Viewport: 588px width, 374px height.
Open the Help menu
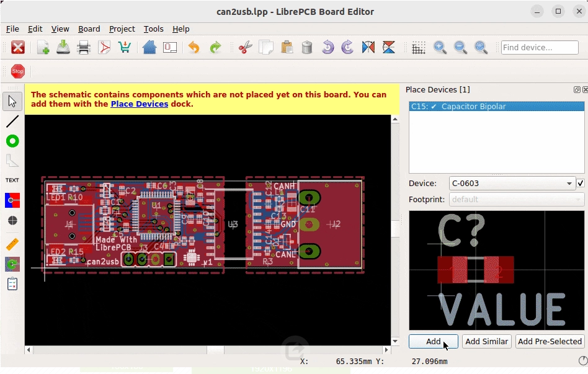180,29
